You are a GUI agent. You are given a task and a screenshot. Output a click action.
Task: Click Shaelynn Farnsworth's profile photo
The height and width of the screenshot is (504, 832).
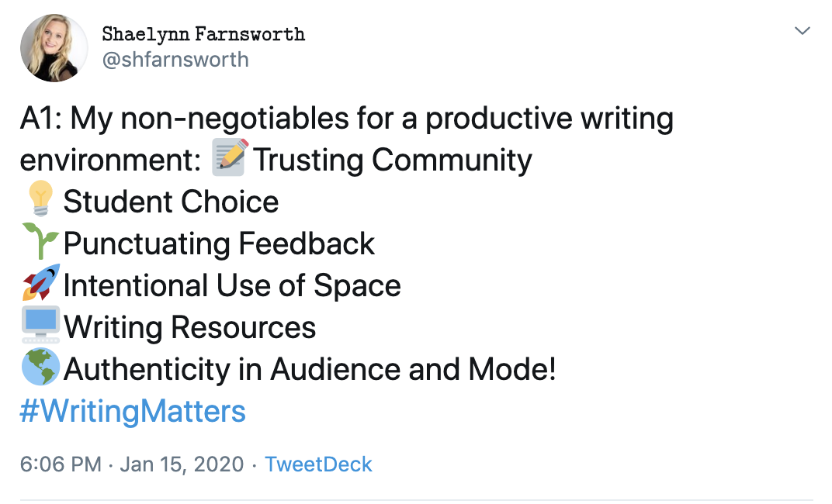(x=54, y=48)
